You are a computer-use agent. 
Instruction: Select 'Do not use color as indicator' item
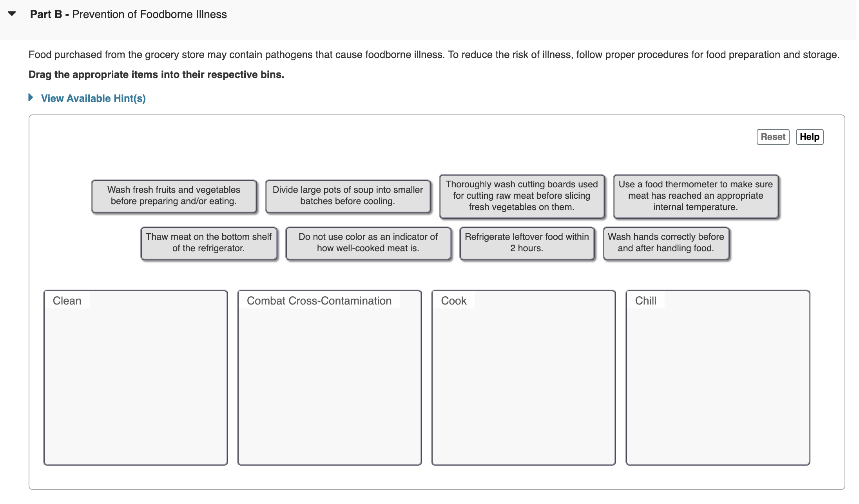click(x=368, y=243)
